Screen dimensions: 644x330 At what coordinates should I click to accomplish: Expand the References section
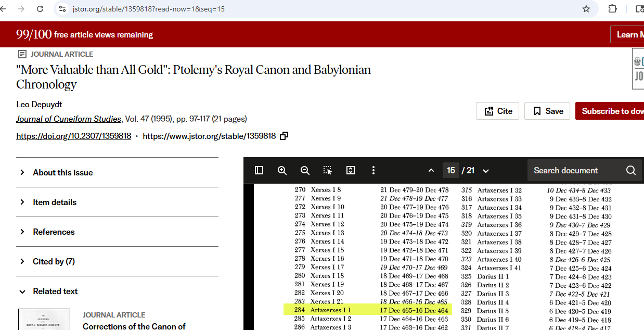coord(117,232)
